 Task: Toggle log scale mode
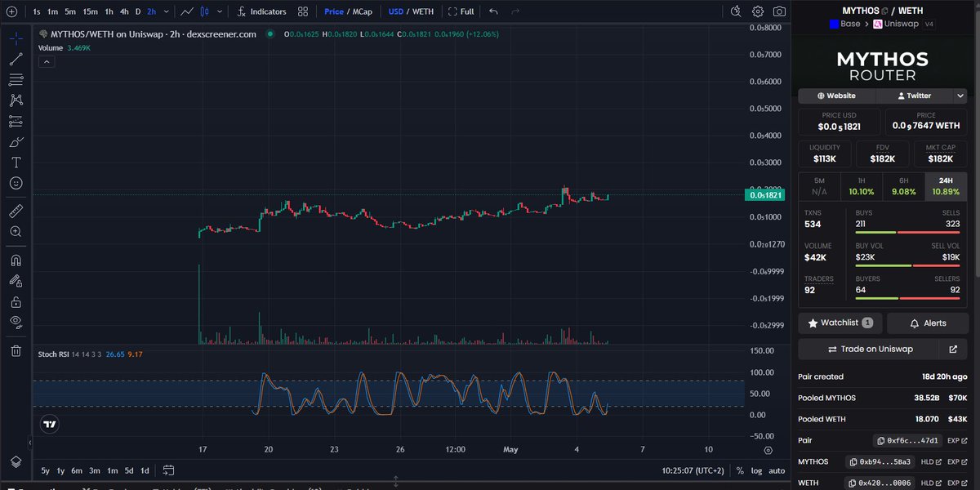coord(757,470)
